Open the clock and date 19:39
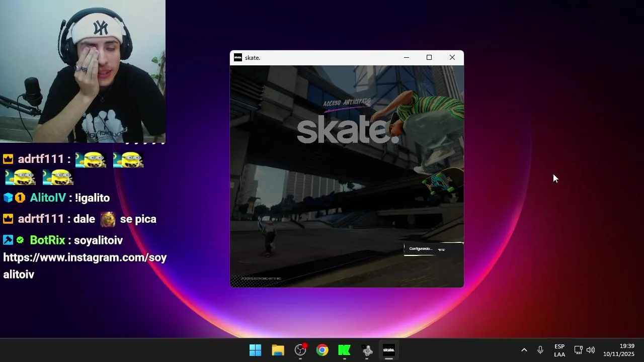 [619, 350]
